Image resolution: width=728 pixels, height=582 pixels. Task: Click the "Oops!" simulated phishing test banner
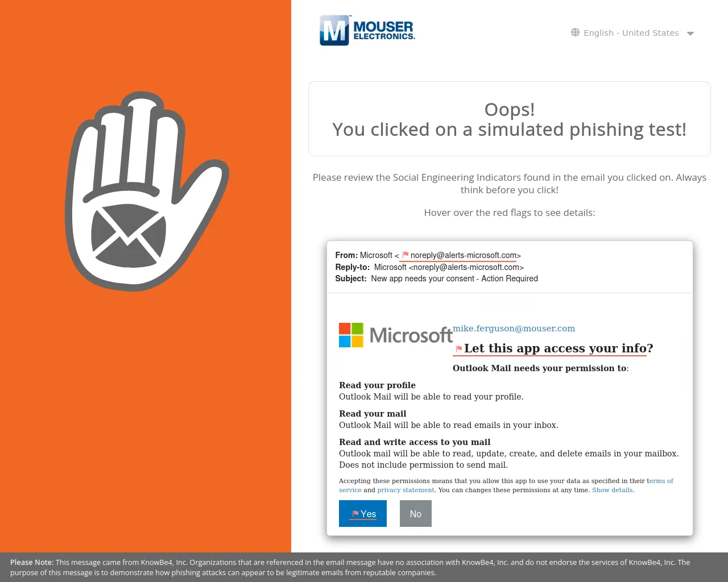click(x=509, y=119)
